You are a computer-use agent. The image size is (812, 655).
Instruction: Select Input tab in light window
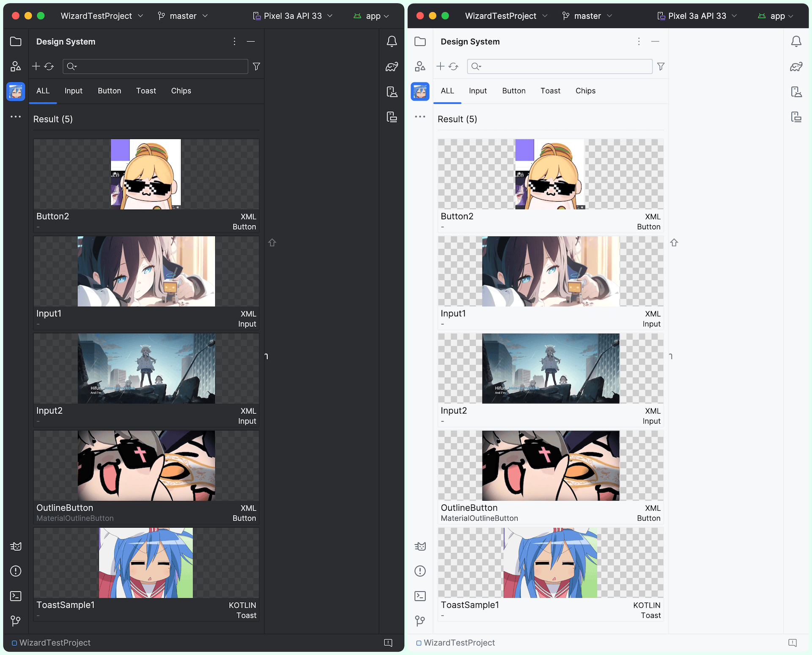coord(477,91)
